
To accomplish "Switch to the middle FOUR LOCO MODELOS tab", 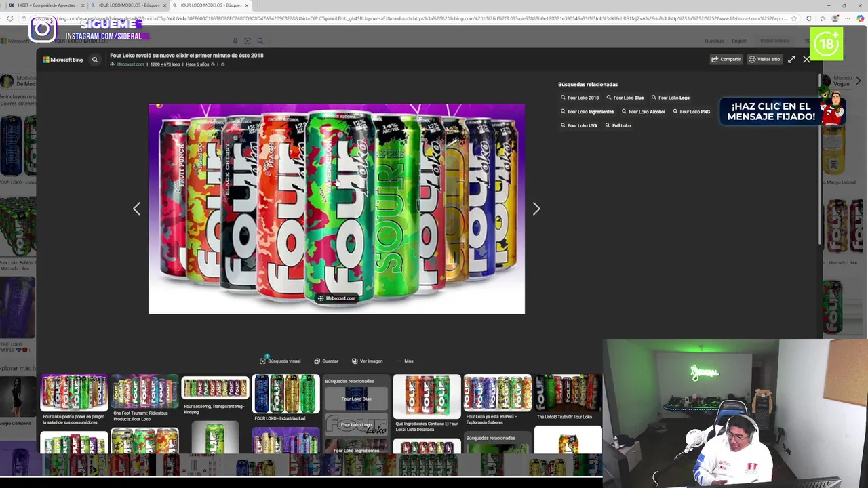I will point(127,5).
